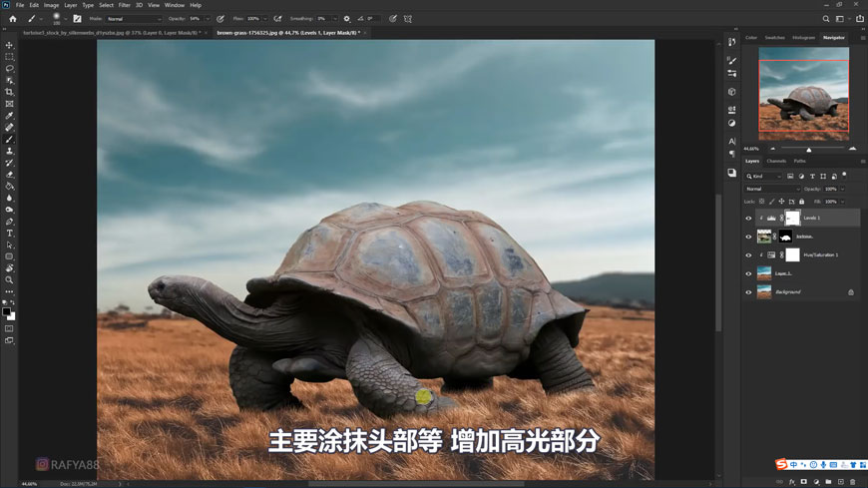Toggle visibility of Hue/Saturation 1 layer
This screenshot has width=868, height=488.
[748, 255]
